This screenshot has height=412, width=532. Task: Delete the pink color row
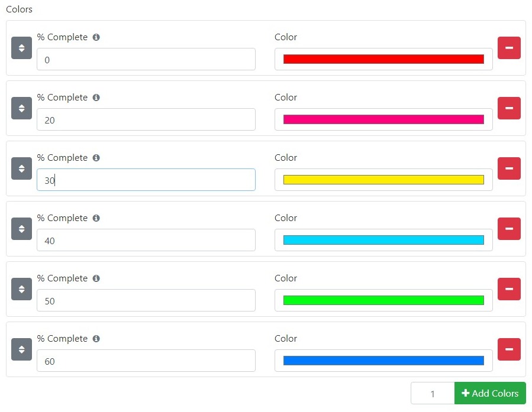(x=509, y=108)
